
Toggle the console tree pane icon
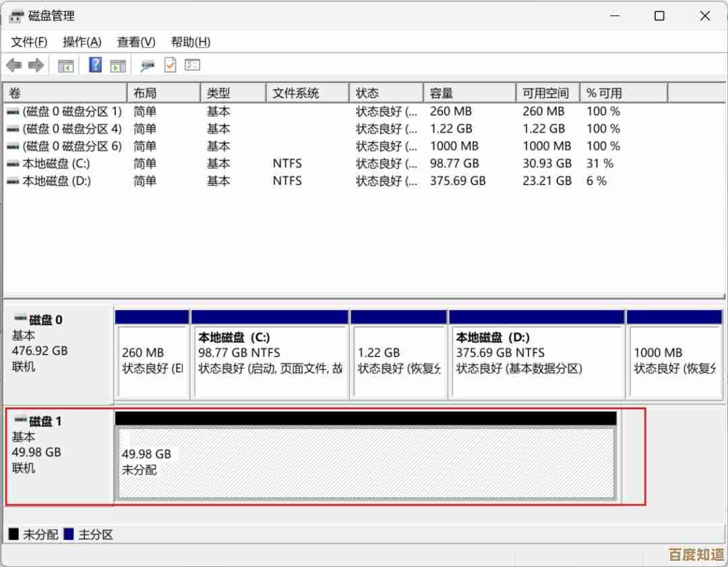click(x=65, y=65)
